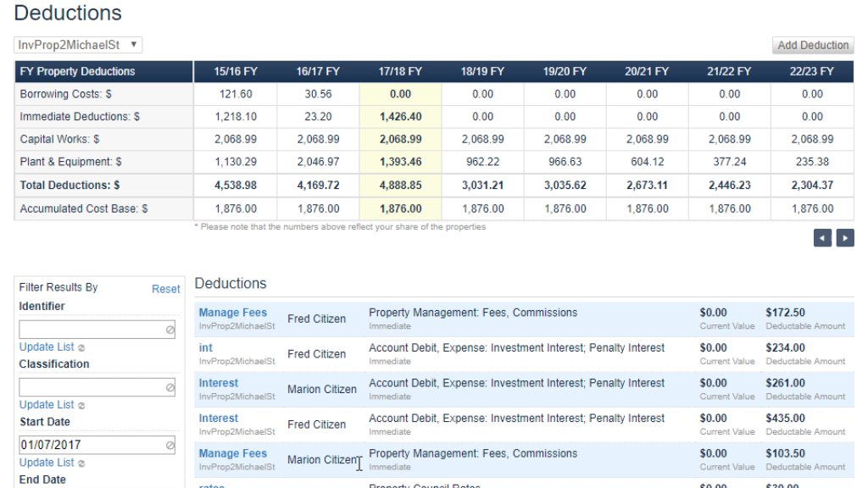
Task: Open Interest deduction for Fred Citizen
Action: coord(218,418)
